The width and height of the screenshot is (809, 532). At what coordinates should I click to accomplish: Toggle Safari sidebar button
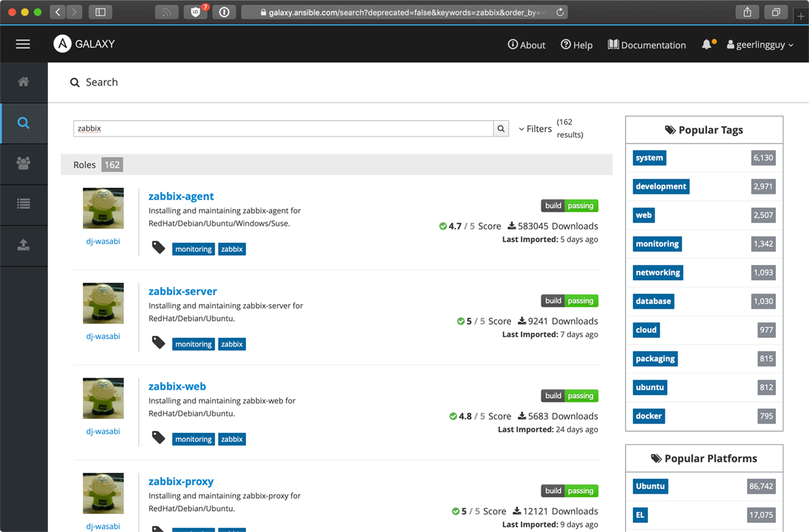[100, 12]
